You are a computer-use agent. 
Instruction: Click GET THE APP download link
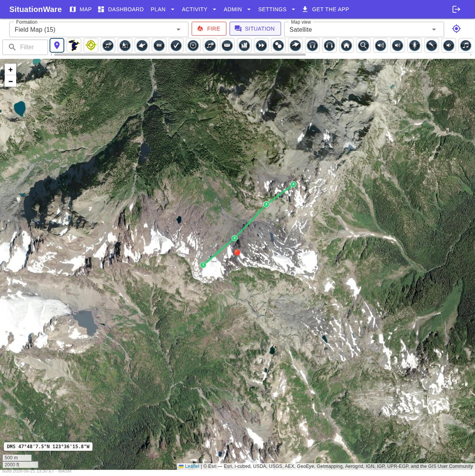(x=325, y=9)
